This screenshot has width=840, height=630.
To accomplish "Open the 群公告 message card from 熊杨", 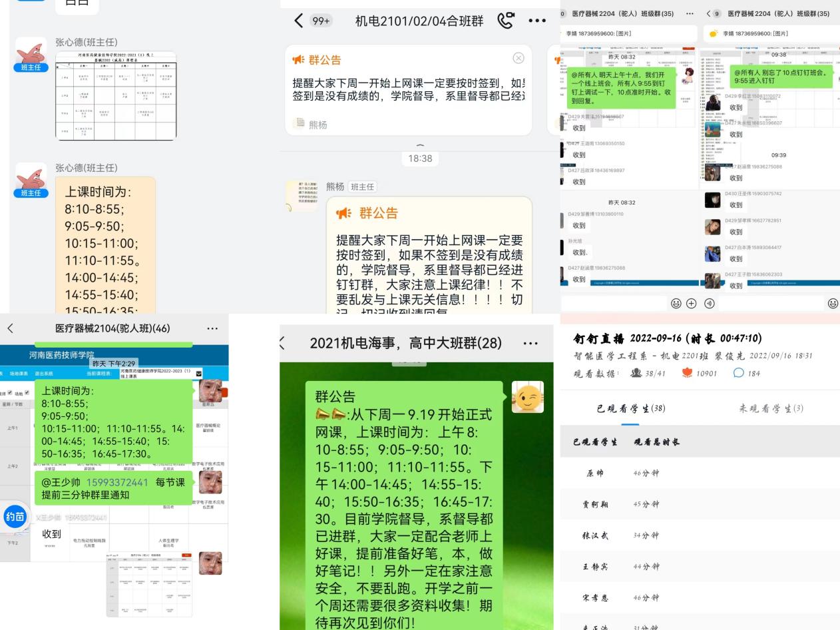I will tap(429, 254).
